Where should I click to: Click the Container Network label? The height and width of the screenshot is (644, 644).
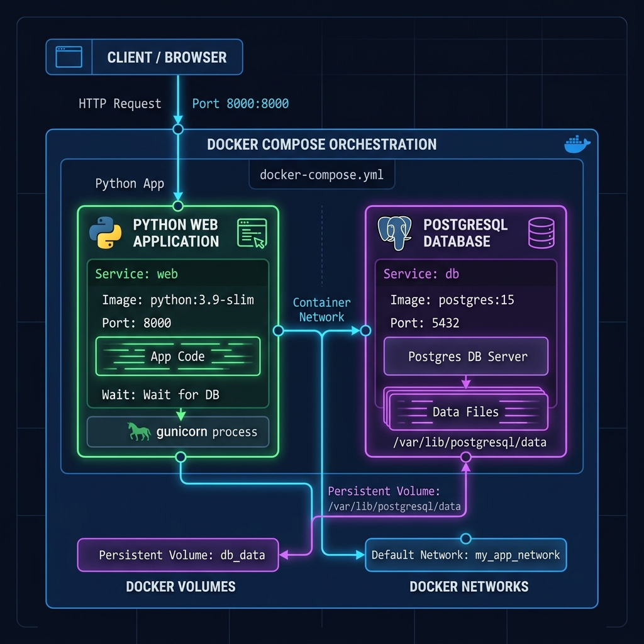(321, 309)
